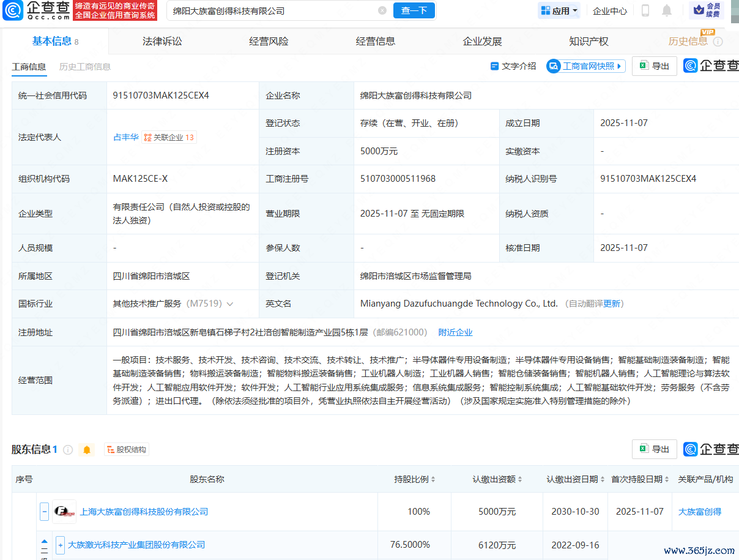The image size is (739, 560).
Task: Sort by 认缴出资额 column arrows
Action: (520, 479)
